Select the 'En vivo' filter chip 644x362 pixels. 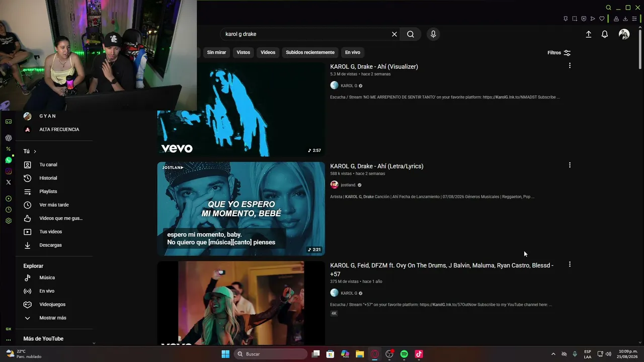[x=353, y=52]
